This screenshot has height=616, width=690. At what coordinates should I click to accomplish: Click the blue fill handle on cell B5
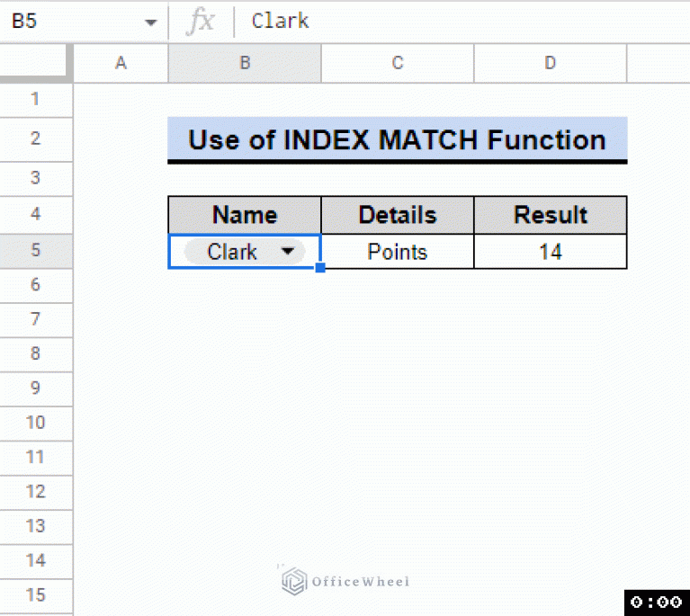[320, 268]
